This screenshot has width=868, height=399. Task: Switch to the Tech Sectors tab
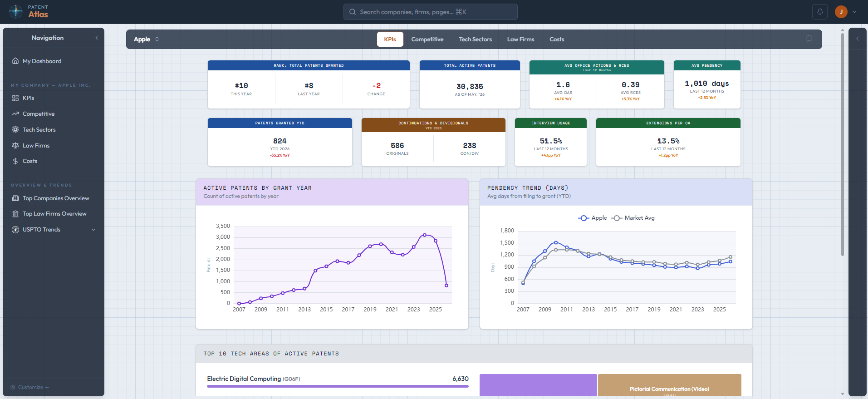475,39
